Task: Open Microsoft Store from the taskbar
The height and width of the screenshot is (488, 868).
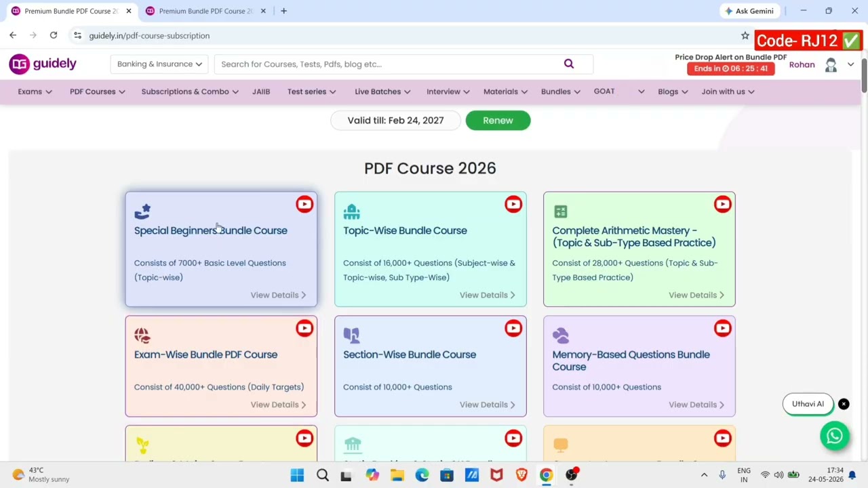Action: coord(447,475)
